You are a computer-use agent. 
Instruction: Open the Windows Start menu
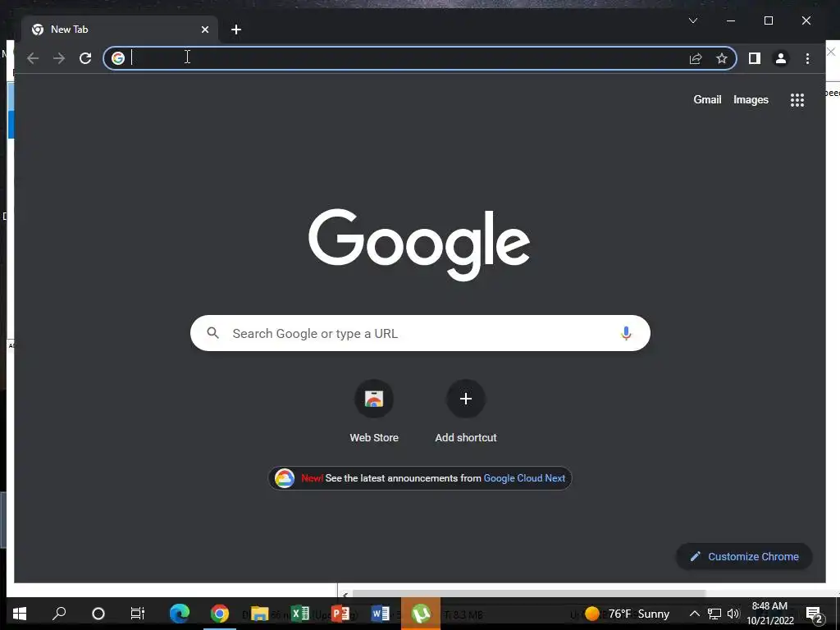click(x=20, y=614)
